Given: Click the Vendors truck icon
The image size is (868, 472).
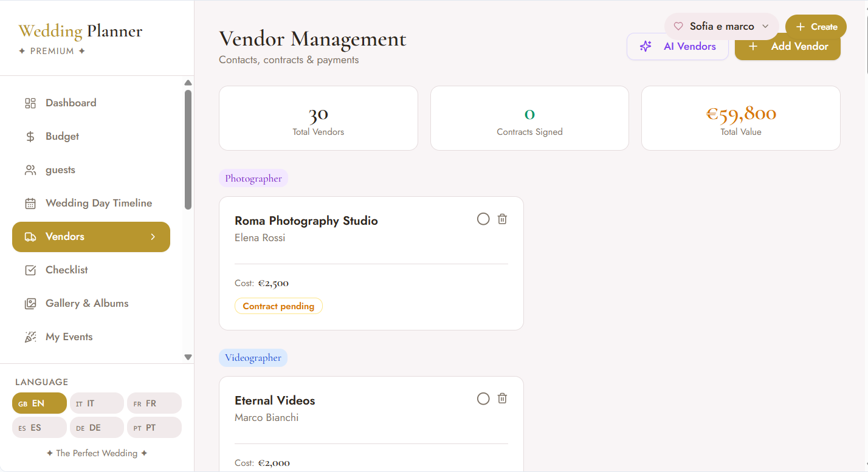Looking at the screenshot, I should 30,237.
